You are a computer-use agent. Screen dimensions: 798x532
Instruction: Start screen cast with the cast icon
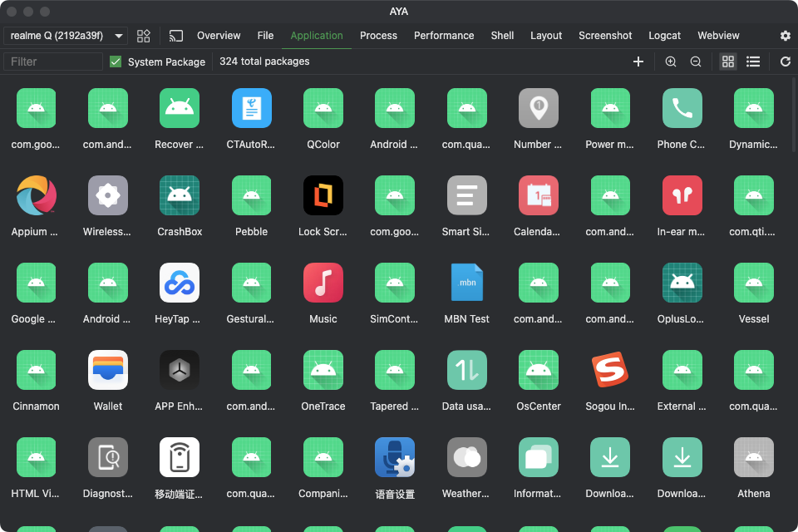tap(176, 36)
